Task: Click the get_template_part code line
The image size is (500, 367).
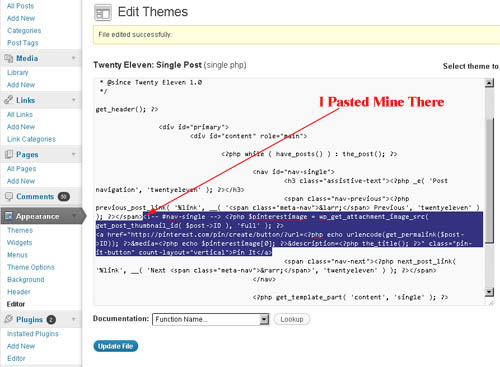Action: tap(350, 297)
